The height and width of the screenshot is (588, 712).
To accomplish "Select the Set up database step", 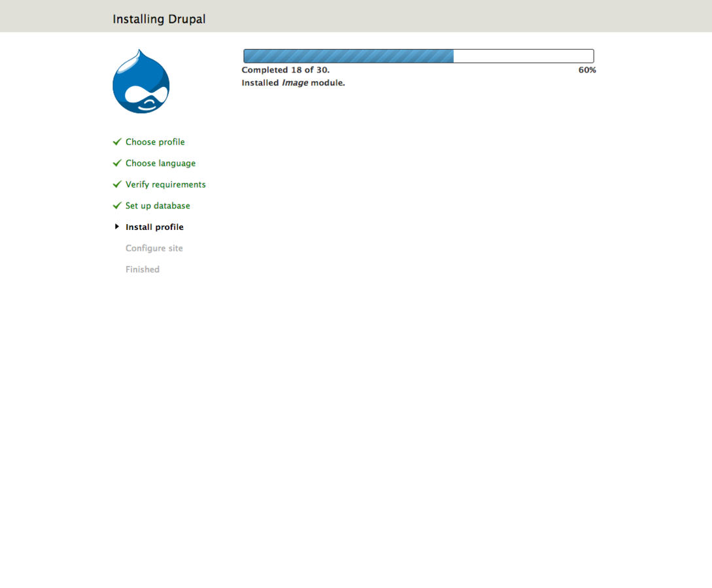I will [x=158, y=206].
